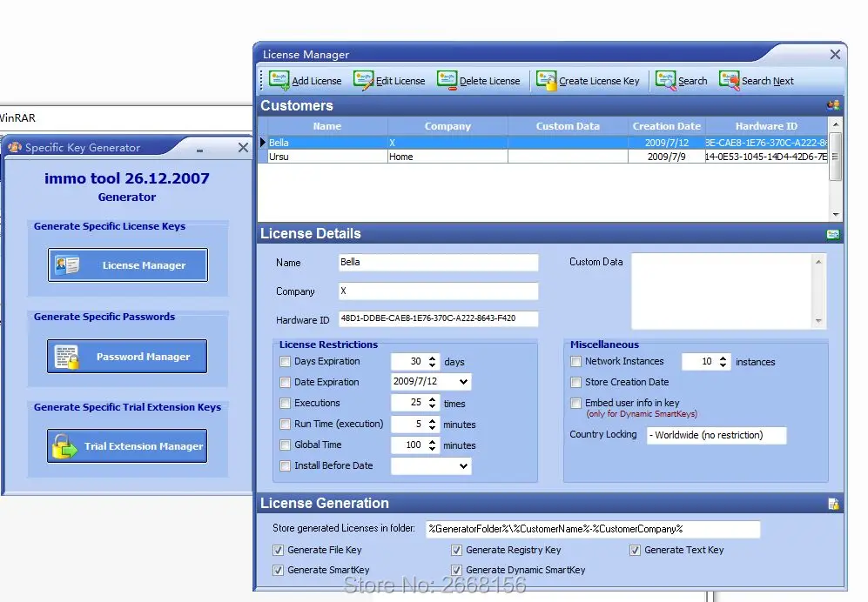Click the row selector arrow beside Bella
The height and width of the screenshot is (602, 868).
(263, 142)
